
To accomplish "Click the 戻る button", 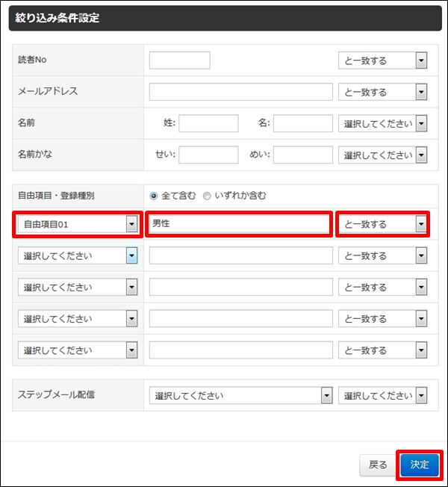I will coord(378,465).
